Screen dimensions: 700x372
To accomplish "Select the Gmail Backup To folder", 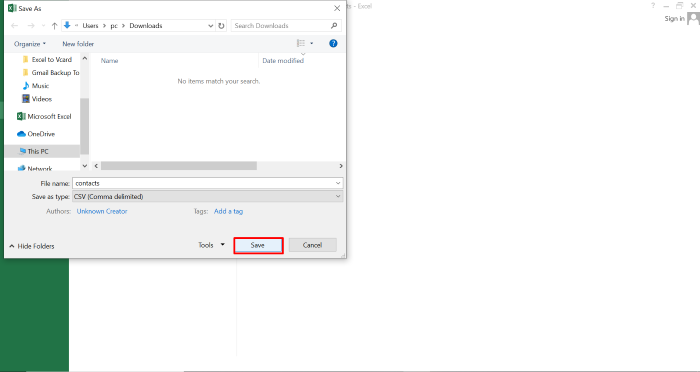I will pyautogui.click(x=50, y=72).
